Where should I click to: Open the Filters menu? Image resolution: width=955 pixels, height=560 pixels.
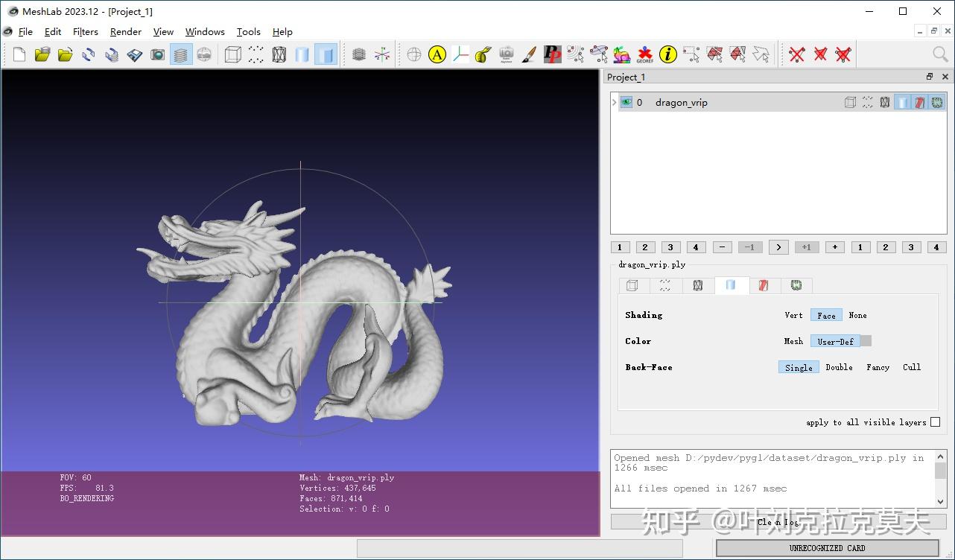85,32
